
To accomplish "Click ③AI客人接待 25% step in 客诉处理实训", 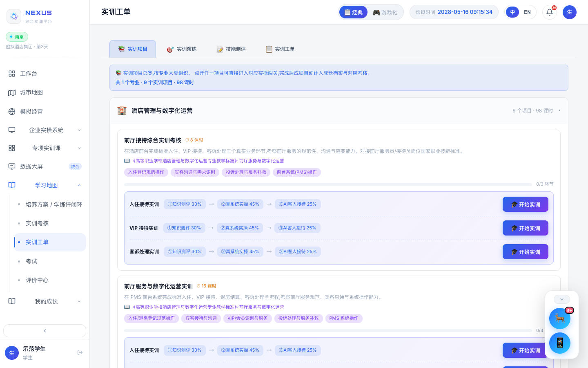I will [298, 252].
